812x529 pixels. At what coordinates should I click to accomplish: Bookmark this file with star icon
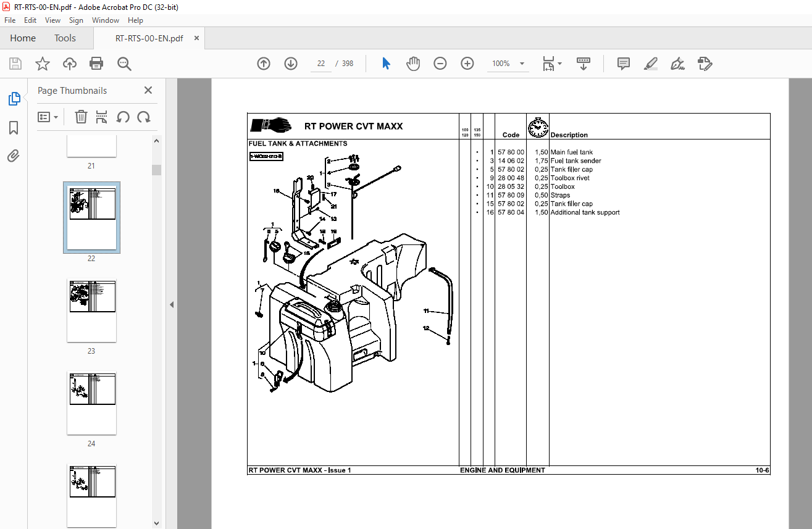pos(42,64)
